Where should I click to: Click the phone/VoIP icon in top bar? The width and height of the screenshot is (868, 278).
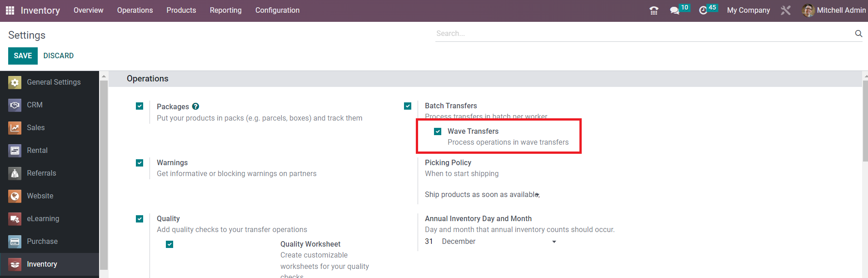pyautogui.click(x=654, y=10)
